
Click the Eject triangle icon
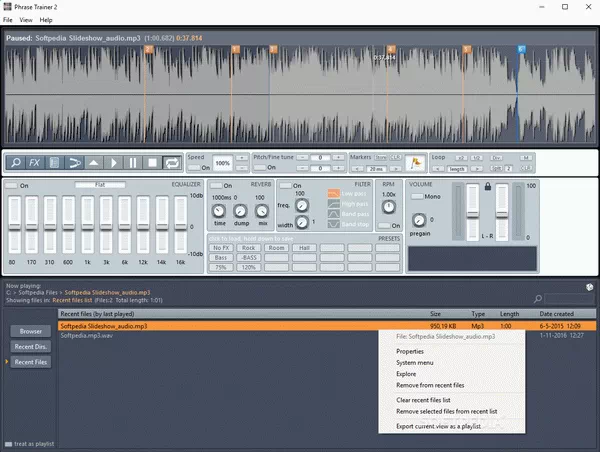tap(94, 162)
